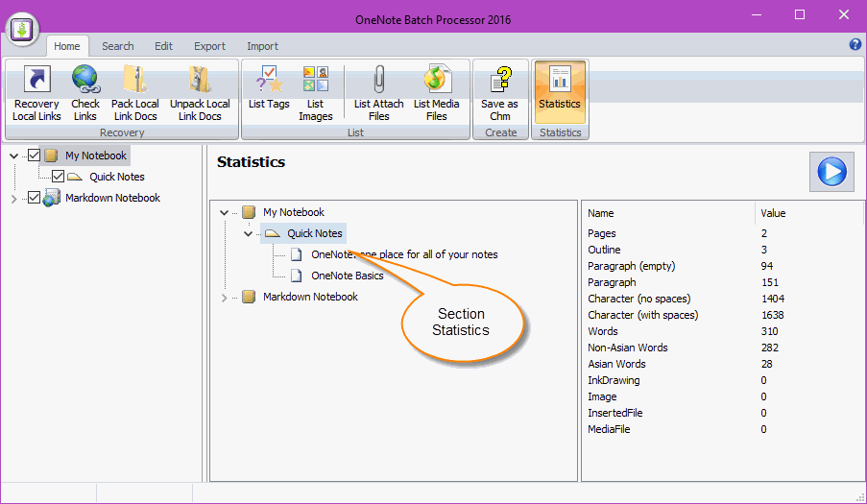867x504 pixels.
Task: Select Quick Notes label in left panel
Action: [x=117, y=177]
